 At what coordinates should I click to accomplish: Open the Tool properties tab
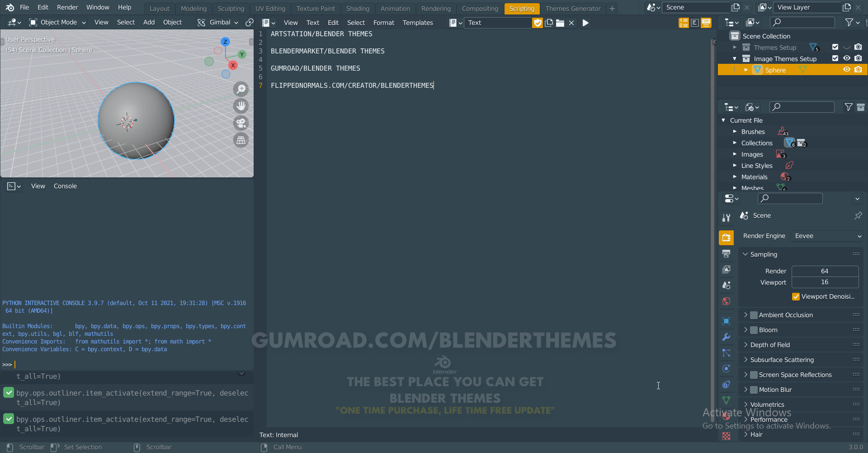(726, 218)
